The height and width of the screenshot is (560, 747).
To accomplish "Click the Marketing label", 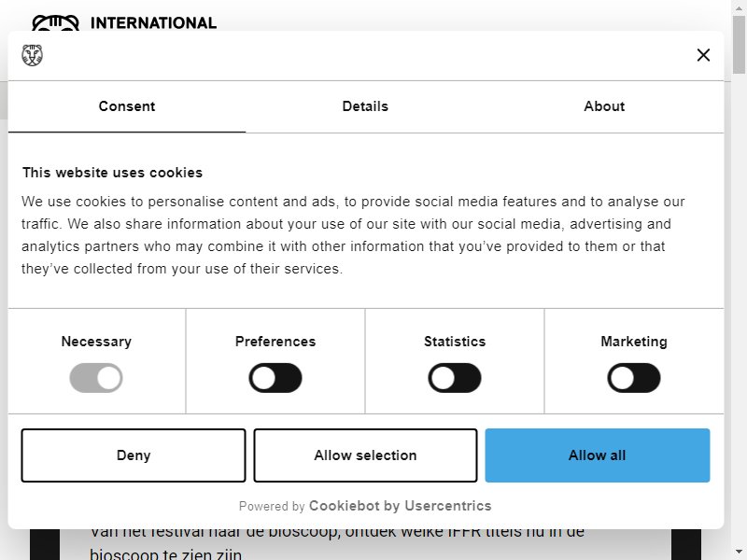I will 634,342.
